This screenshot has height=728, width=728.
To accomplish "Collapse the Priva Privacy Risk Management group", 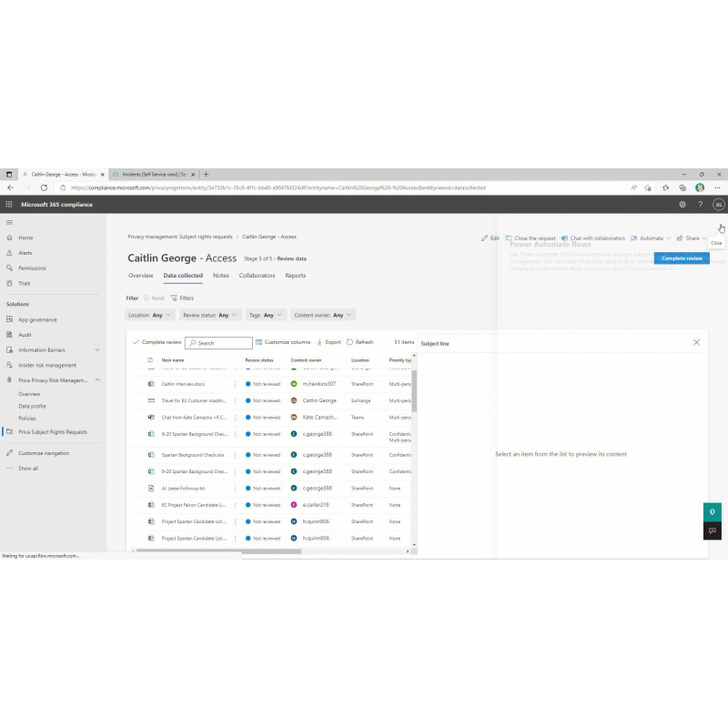I will 97,380.
